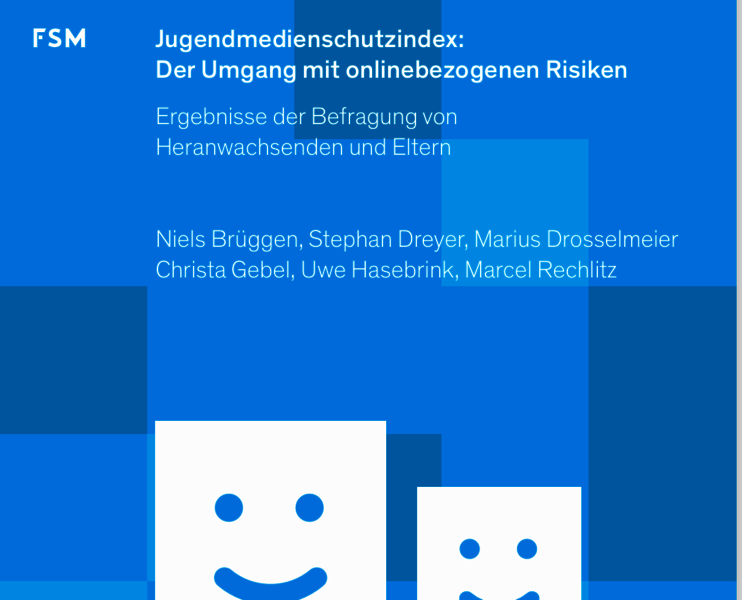Click the left eye of the small smiley
The image size is (742, 600).
click(x=469, y=548)
